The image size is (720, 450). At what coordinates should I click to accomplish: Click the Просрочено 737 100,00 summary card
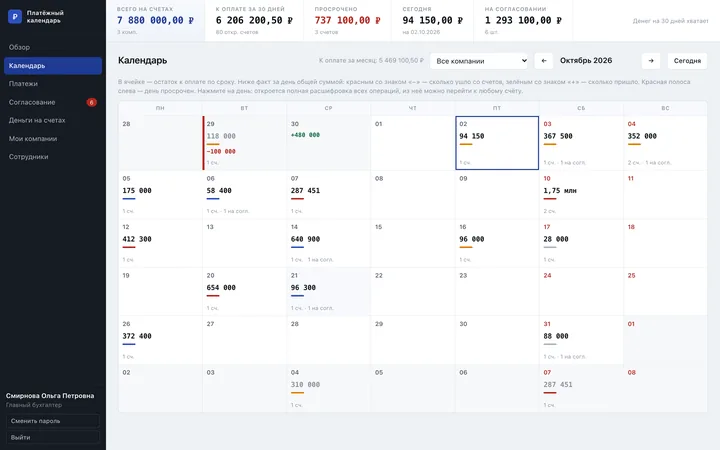tap(347, 21)
